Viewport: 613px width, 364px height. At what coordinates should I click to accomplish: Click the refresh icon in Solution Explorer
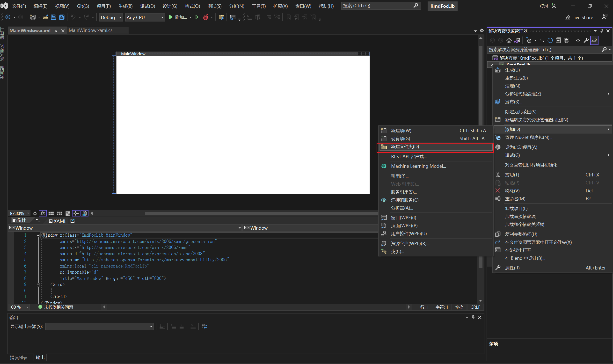550,40
